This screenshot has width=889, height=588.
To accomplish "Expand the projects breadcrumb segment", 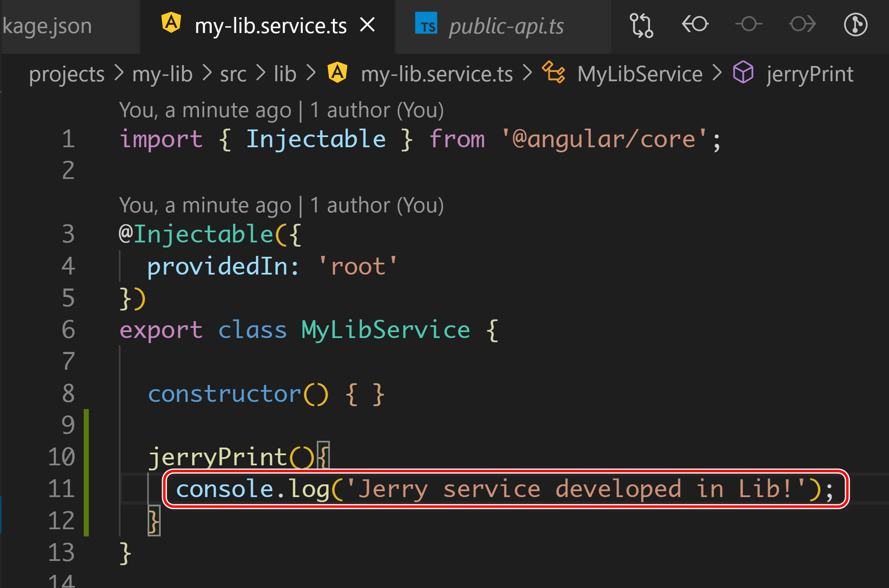I will [66, 74].
